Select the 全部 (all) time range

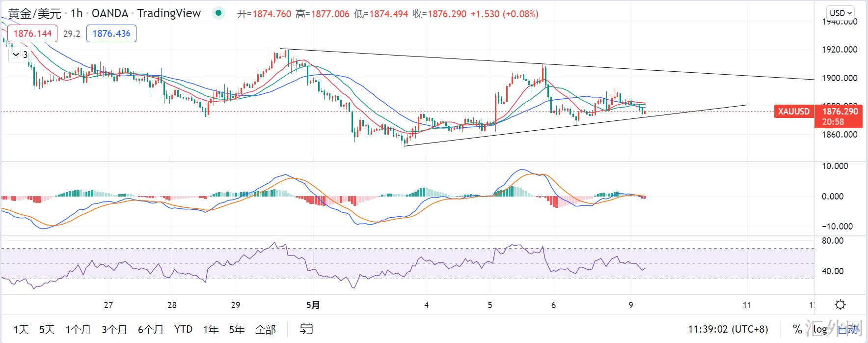pos(265,329)
